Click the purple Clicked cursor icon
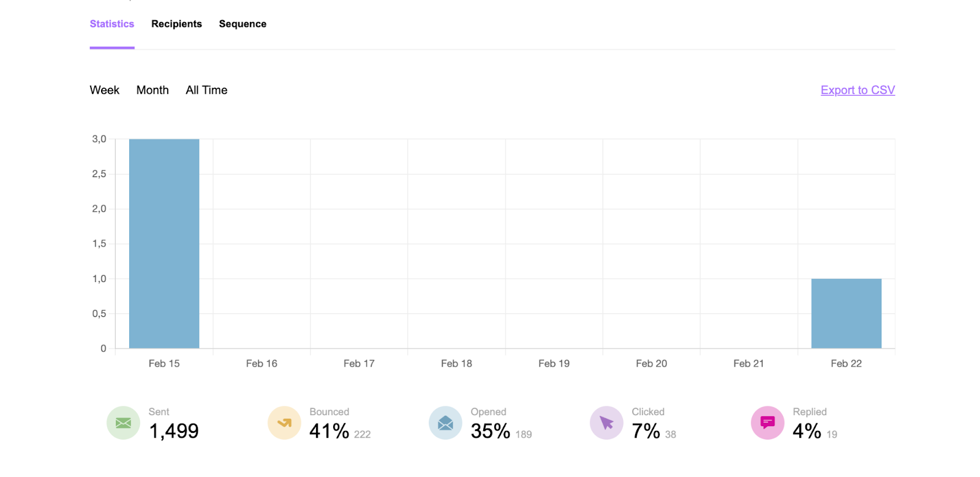 point(606,423)
